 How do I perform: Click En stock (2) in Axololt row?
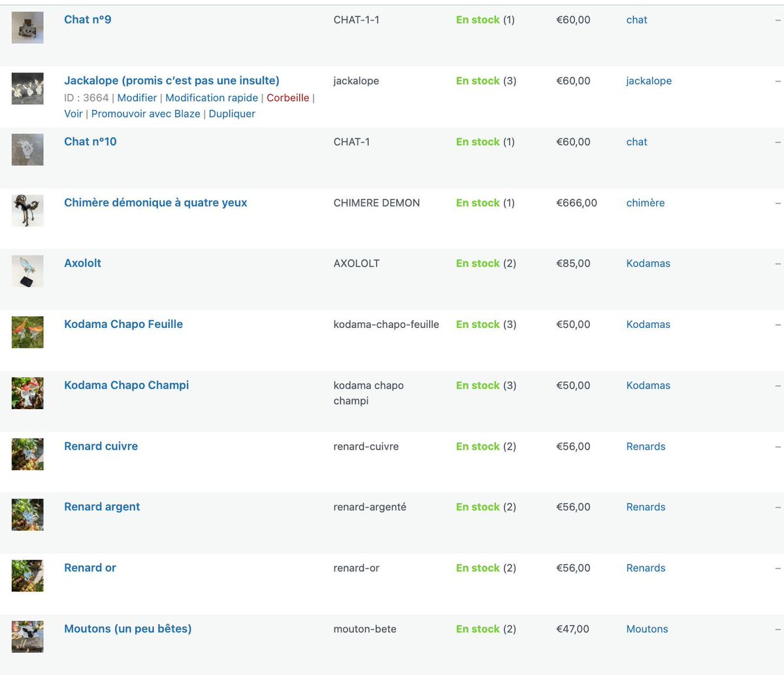pyautogui.click(x=486, y=263)
